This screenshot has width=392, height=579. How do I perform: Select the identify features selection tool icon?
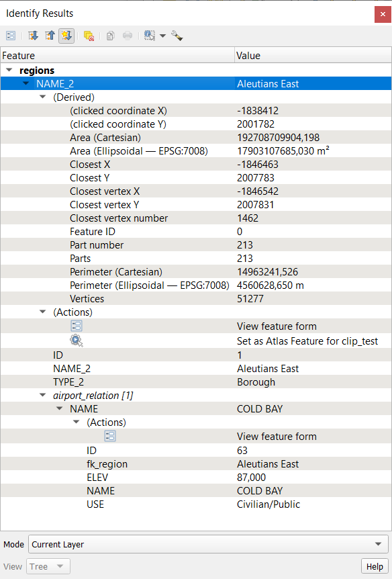[x=150, y=36]
